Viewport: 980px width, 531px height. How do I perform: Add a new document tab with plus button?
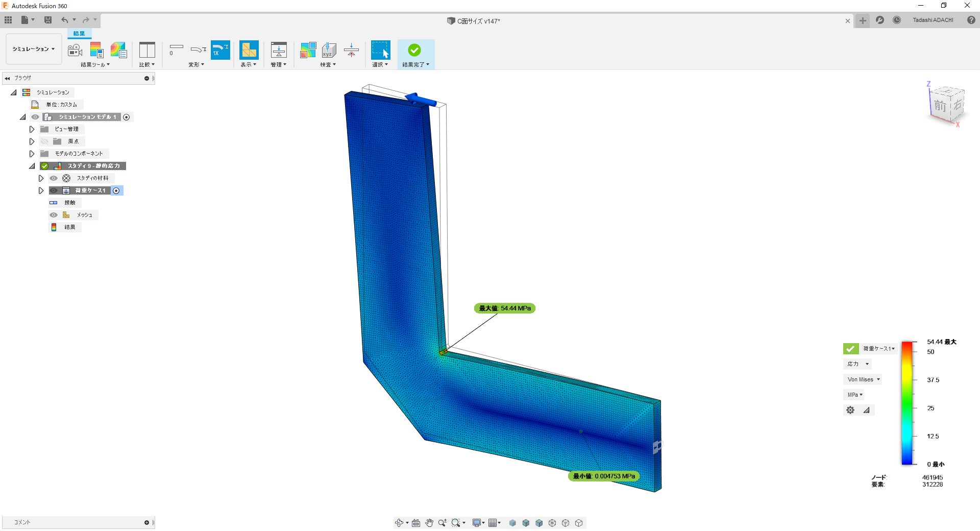click(x=863, y=20)
